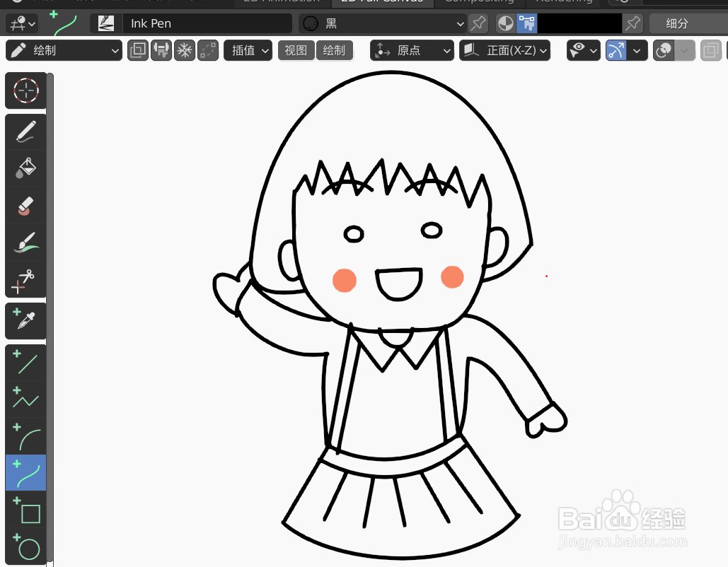
Task: Select material color mode icon
Action: tap(506, 23)
